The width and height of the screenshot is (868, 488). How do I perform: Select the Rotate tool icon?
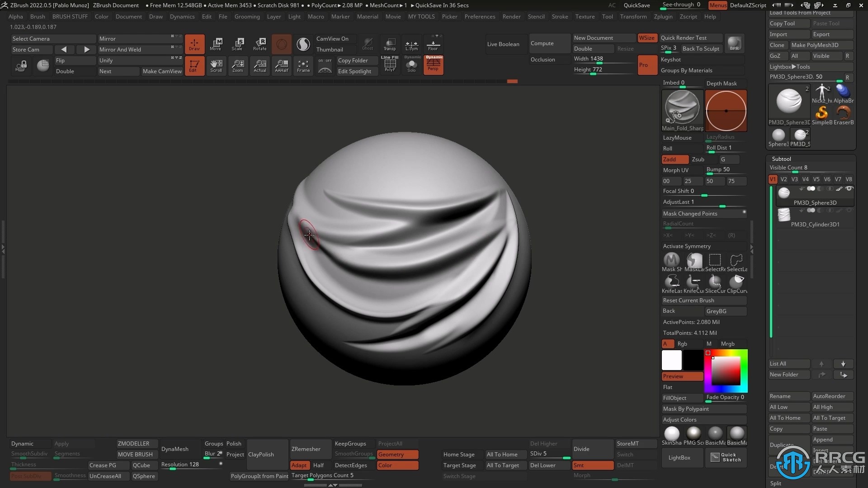pos(259,43)
